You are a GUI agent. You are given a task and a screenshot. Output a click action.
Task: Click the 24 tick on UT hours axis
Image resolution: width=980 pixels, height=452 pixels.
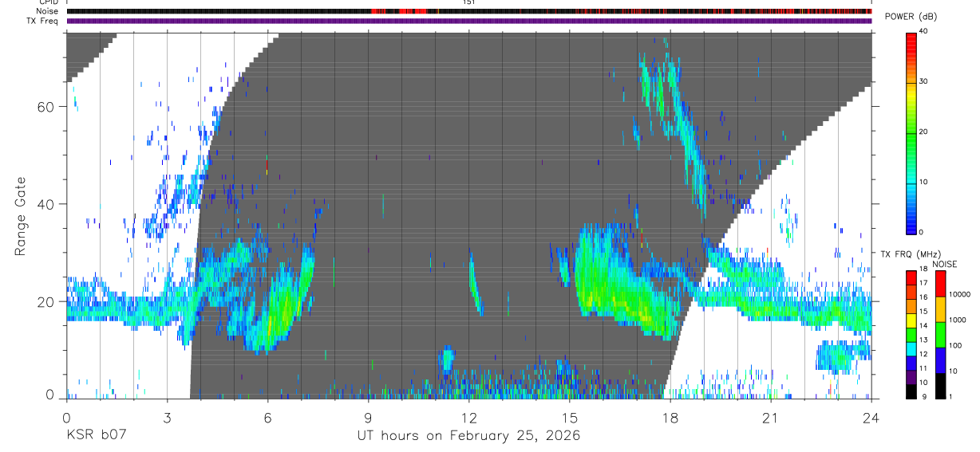(871, 418)
